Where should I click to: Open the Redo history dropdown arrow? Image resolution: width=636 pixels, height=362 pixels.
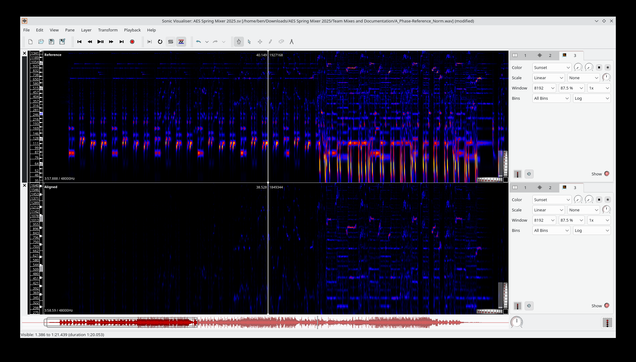tap(224, 42)
